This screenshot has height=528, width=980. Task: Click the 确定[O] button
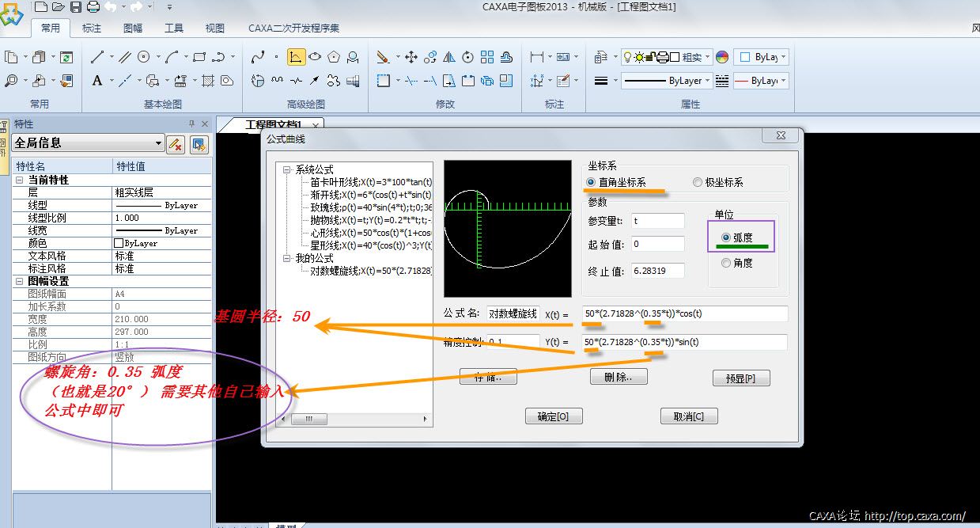(x=554, y=416)
